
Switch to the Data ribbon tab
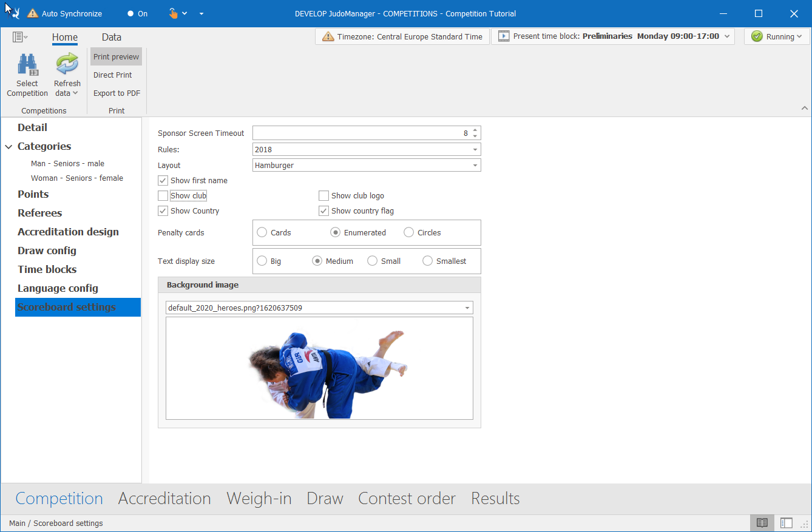tap(112, 37)
